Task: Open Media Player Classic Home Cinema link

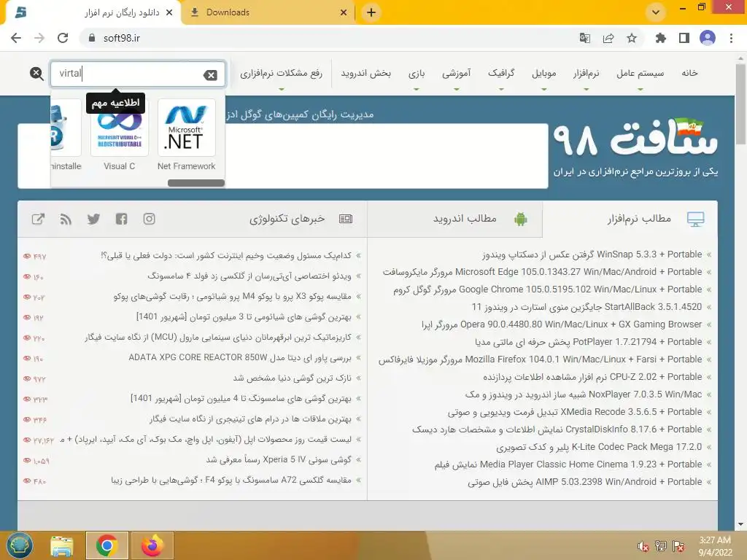Action: tap(568, 464)
